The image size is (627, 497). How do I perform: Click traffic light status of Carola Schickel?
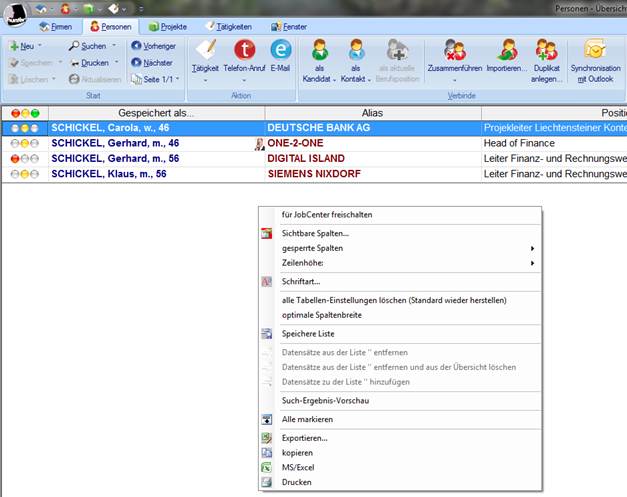24,129
